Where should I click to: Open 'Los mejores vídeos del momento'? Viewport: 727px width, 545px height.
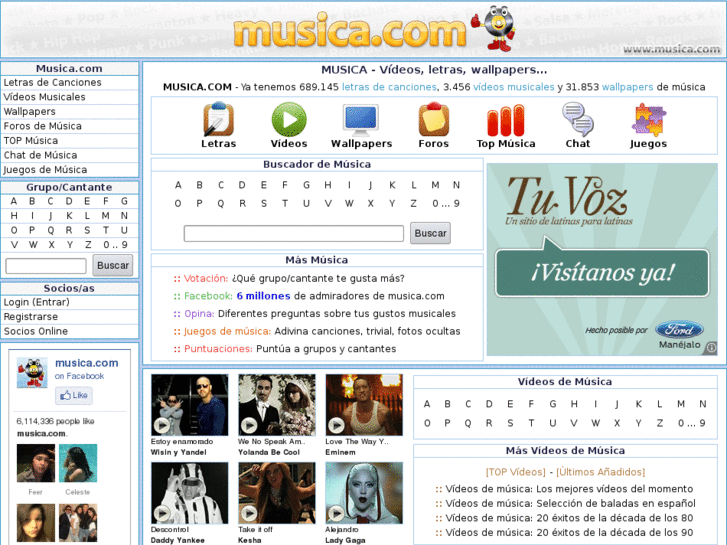tap(615, 489)
